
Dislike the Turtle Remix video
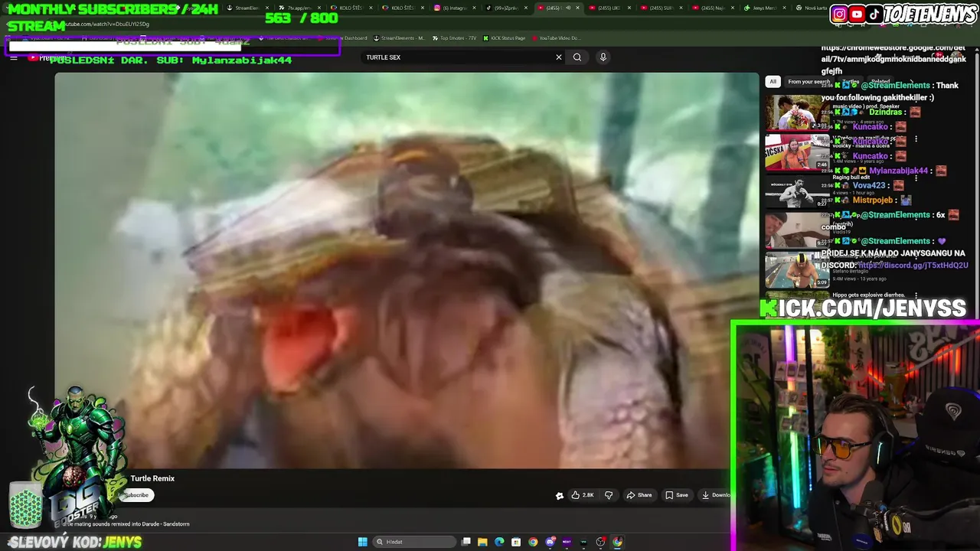609,495
